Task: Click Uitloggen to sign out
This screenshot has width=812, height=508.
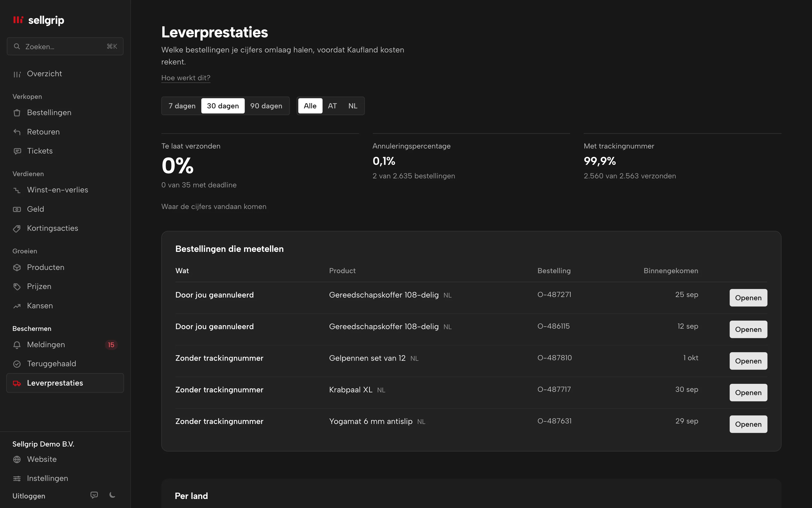Action: click(29, 496)
